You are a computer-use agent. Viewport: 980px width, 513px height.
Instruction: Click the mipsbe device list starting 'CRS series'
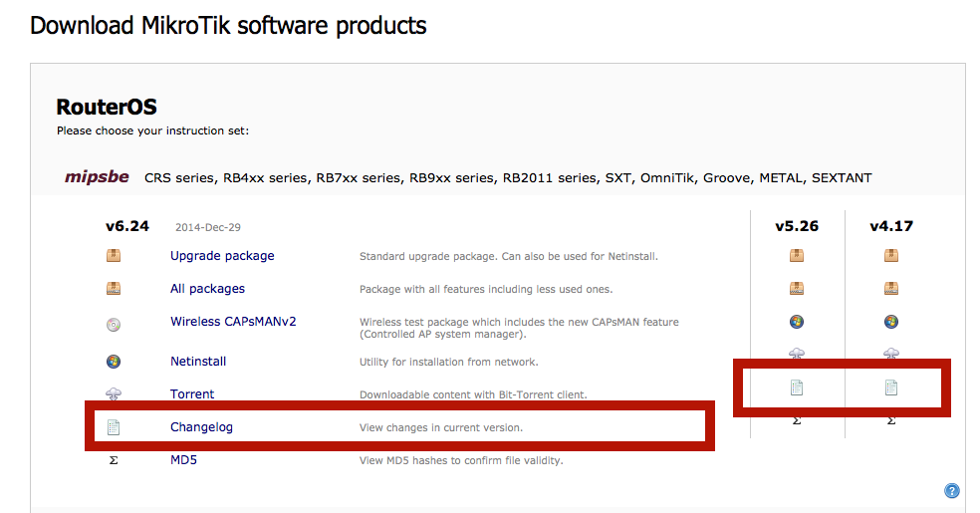[508, 178]
